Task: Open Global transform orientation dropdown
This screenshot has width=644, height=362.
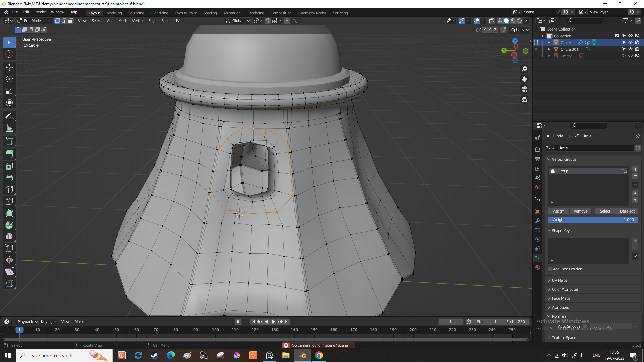Action: pos(237,21)
